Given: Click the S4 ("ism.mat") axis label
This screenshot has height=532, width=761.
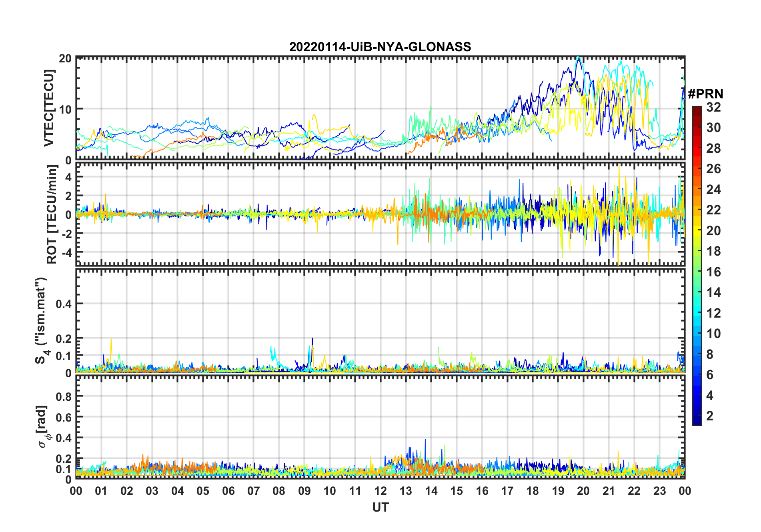Looking at the screenshot, I should pyautogui.click(x=42, y=320).
